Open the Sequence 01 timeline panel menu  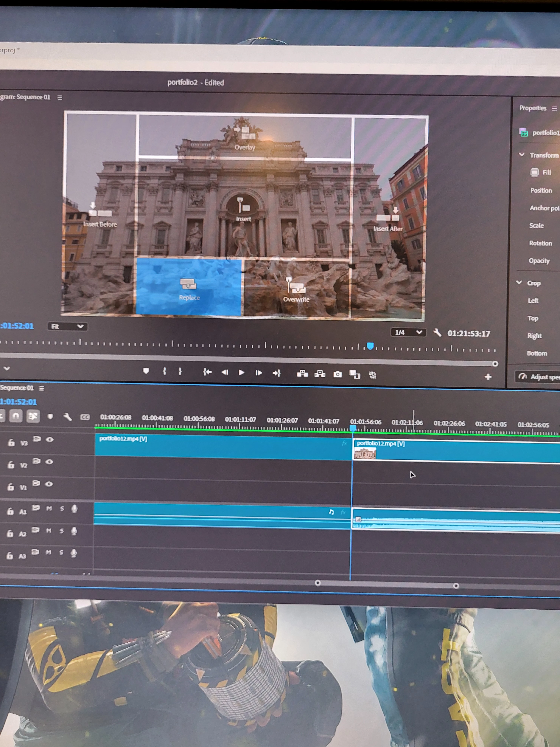click(x=41, y=388)
